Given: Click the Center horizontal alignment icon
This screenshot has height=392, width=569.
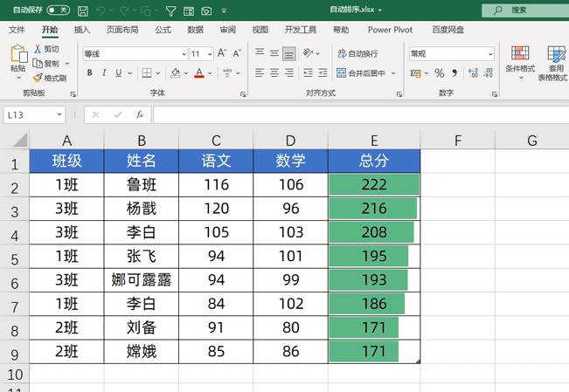Looking at the screenshot, I should pyautogui.click(x=274, y=72).
